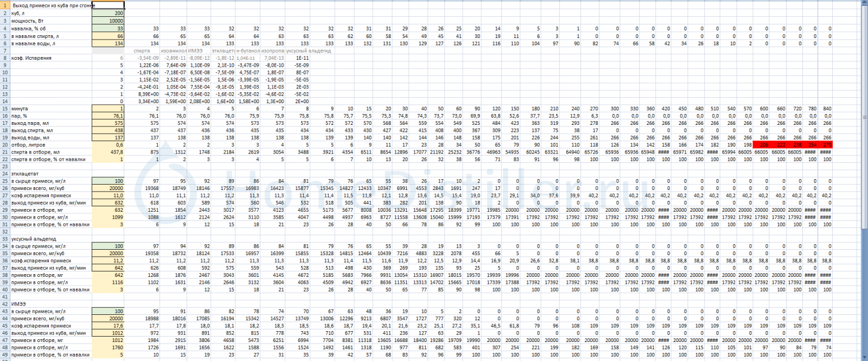Select the "коэф. Испарения" label cell
Screen dimensions: 868x361
click(x=51, y=58)
